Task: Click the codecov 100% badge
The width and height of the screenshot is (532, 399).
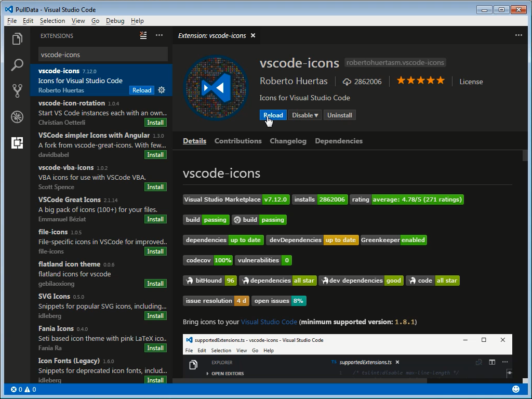Action: [x=208, y=260]
